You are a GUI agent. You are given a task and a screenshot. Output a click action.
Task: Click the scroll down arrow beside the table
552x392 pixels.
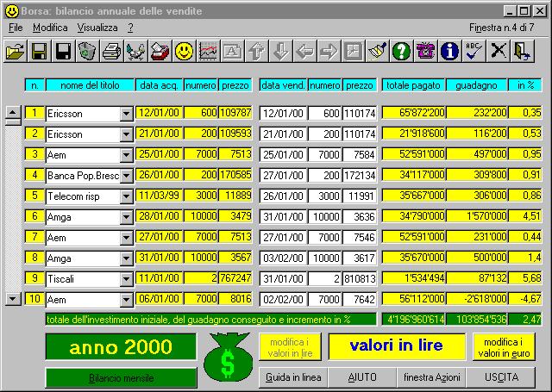point(13,299)
